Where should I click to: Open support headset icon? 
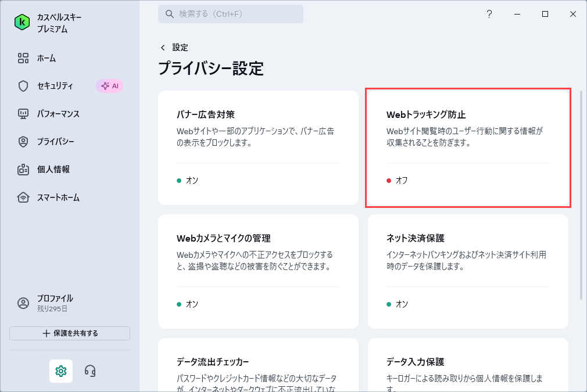click(90, 371)
